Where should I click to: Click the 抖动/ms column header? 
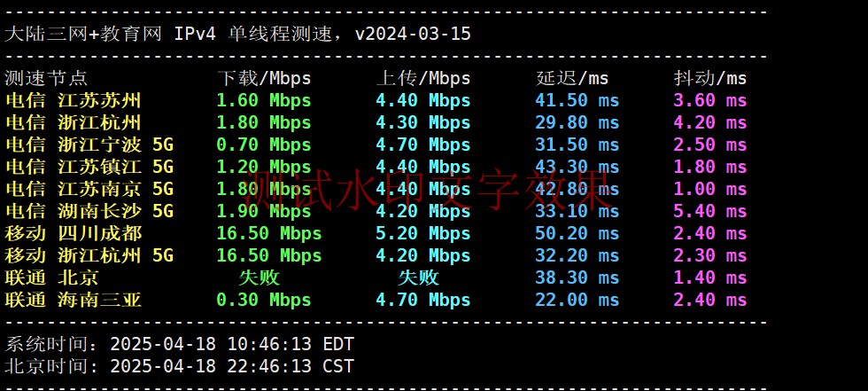tap(710, 78)
